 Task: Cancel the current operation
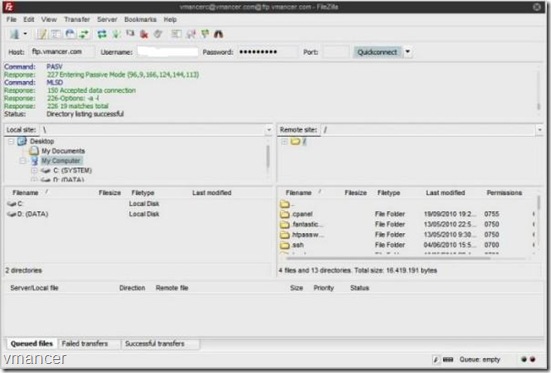pos(130,34)
